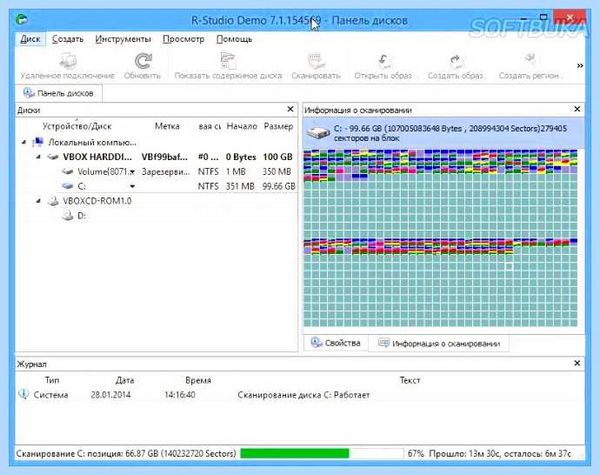Image resolution: width=600 pixels, height=475 pixels.
Task: Click the VBOX HARDDISK drive icon
Action: (x=52, y=157)
